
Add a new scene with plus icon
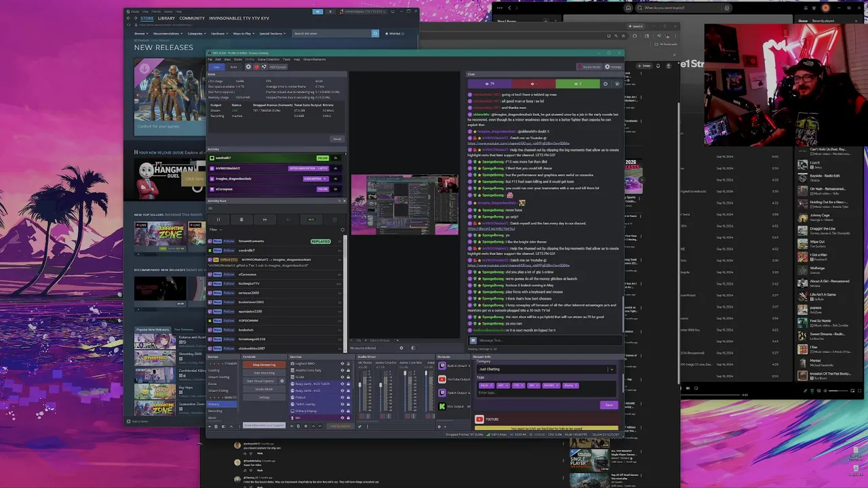point(210,426)
